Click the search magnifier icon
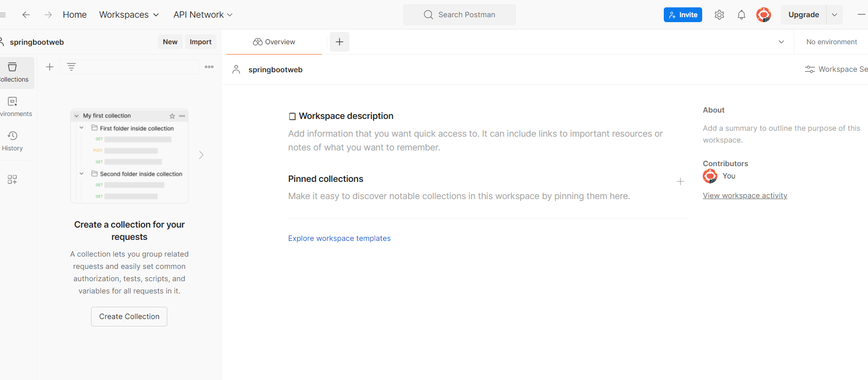868x380 pixels. [429, 15]
